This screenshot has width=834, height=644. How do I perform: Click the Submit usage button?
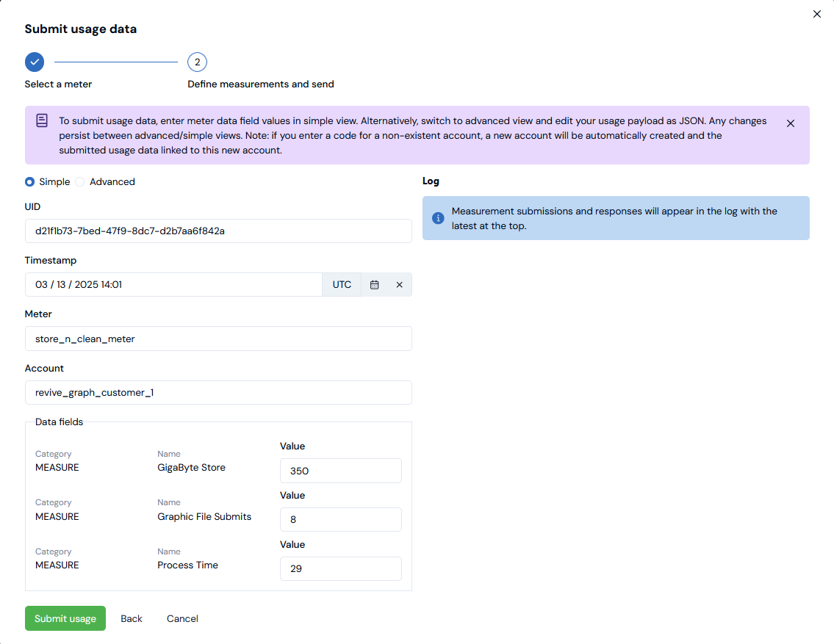coord(65,618)
